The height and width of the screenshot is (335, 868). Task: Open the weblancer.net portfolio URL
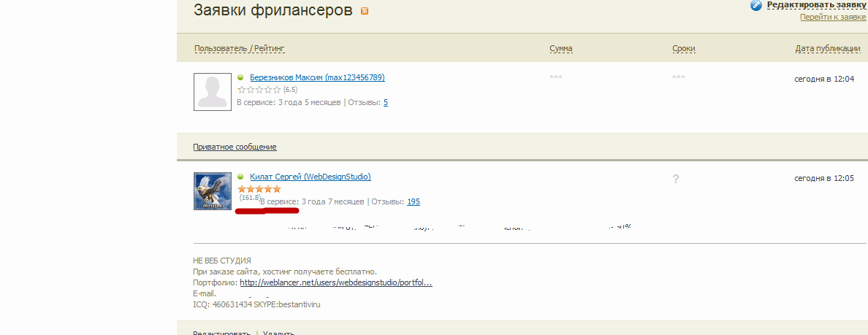point(337,282)
